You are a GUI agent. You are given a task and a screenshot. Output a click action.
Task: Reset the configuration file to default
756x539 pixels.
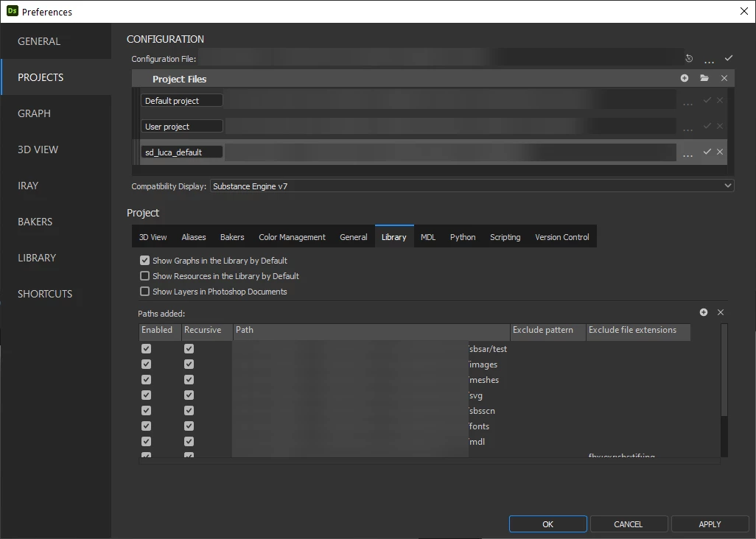[689, 58]
